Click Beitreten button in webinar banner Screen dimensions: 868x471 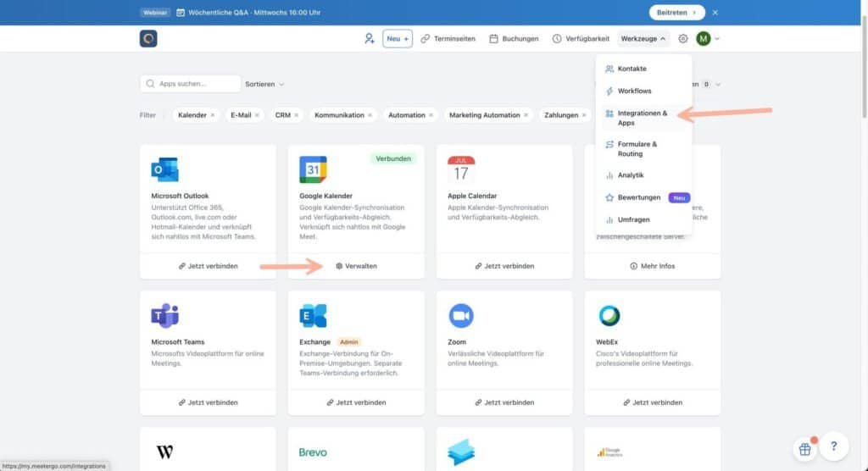pyautogui.click(x=676, y=12)
